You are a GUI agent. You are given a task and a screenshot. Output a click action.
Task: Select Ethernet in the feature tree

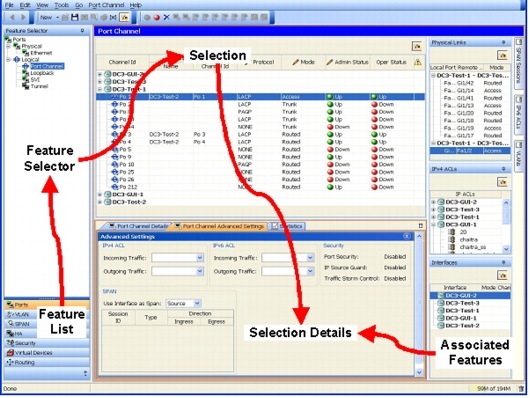tap(41, 53)
